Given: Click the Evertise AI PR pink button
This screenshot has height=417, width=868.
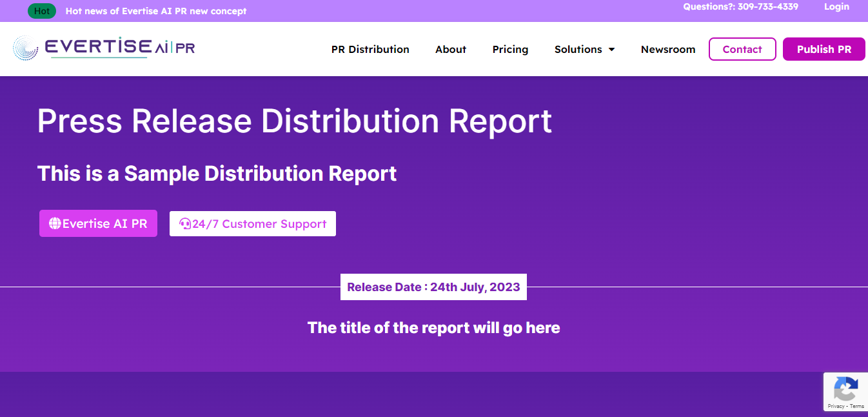Looking at the screenshot, I should click(x=98, y=223).
